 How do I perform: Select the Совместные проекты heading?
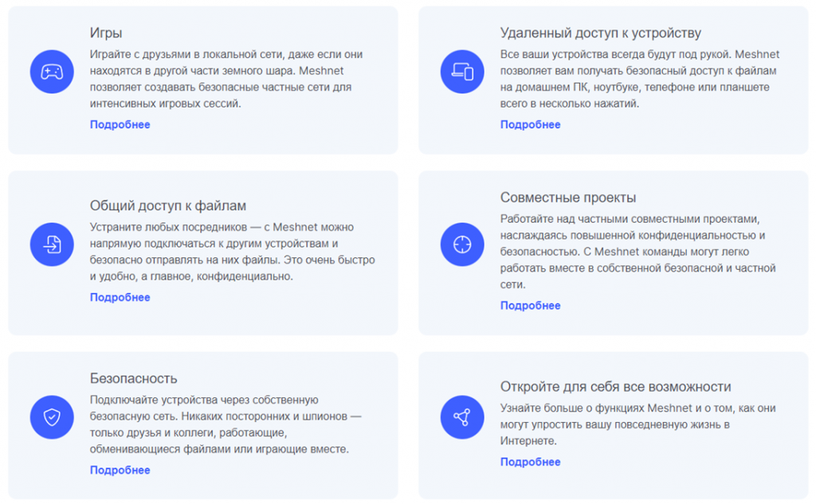(567, 198)
